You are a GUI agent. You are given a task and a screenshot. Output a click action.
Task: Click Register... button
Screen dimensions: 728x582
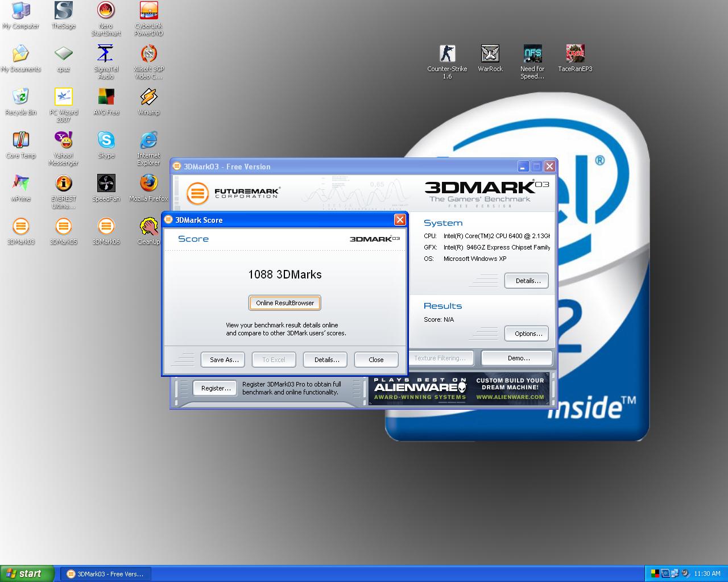pyautogui.click(x=216, y=388)
